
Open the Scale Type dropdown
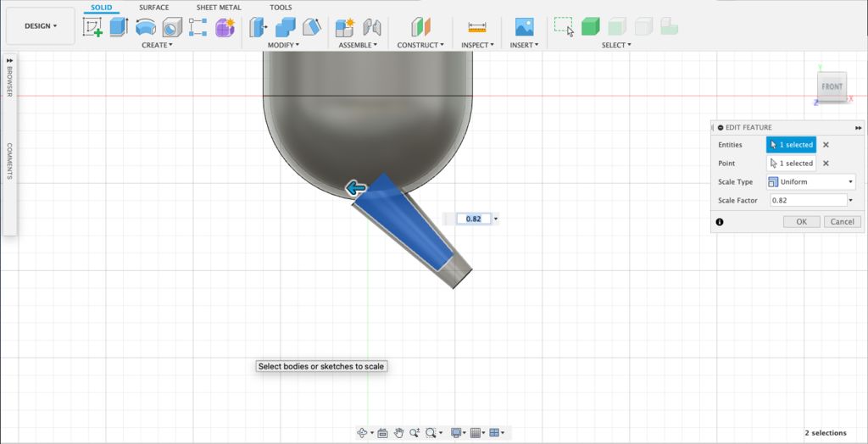[811, 182]
